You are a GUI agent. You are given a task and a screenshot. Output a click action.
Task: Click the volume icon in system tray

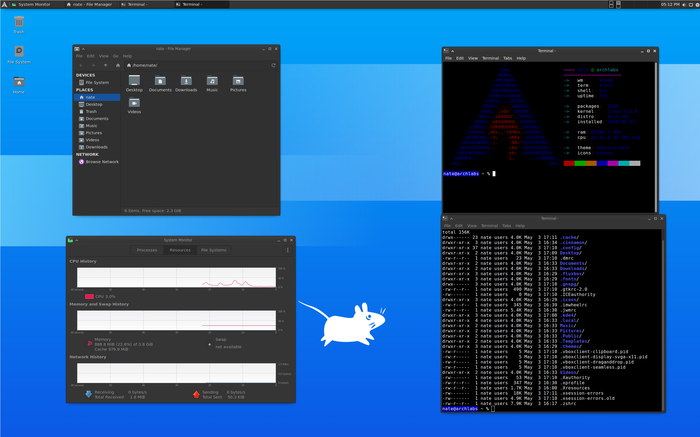coord(684,4)
